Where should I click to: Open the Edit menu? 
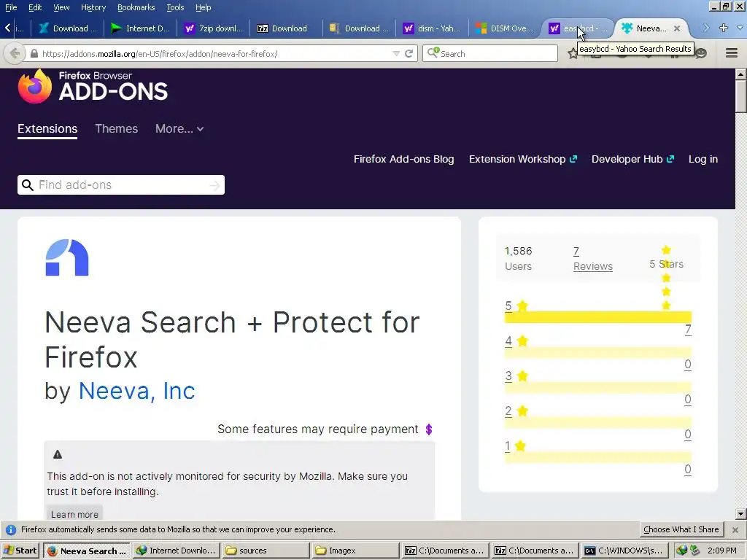[x=35, y=7]
